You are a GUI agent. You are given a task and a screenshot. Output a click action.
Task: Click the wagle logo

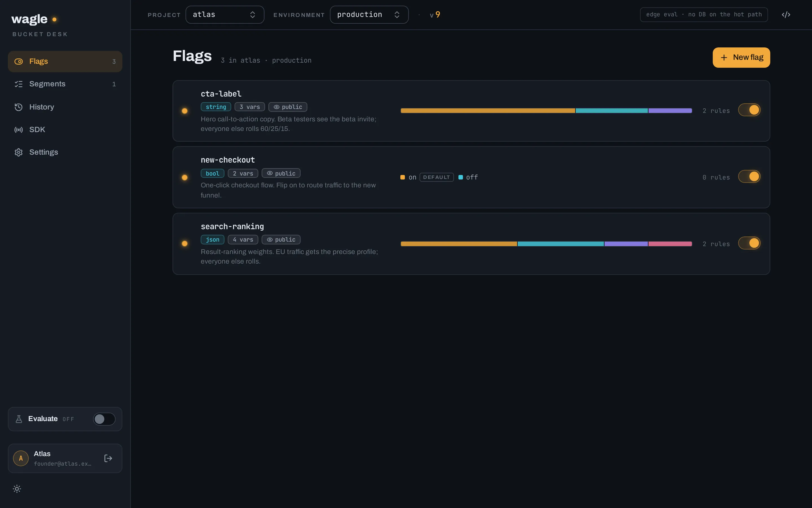(x=34, y=19)
